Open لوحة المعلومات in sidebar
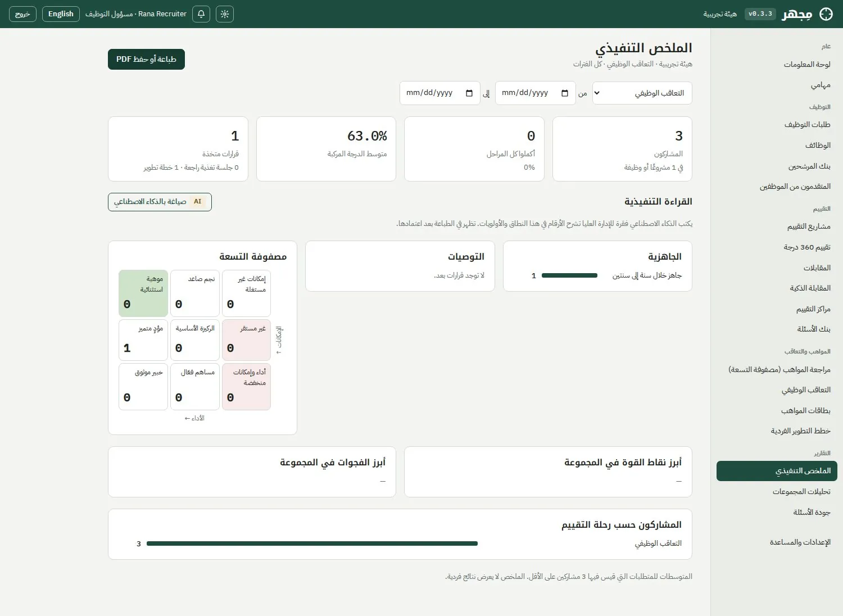The image size is (843, 616). [777, 65]
